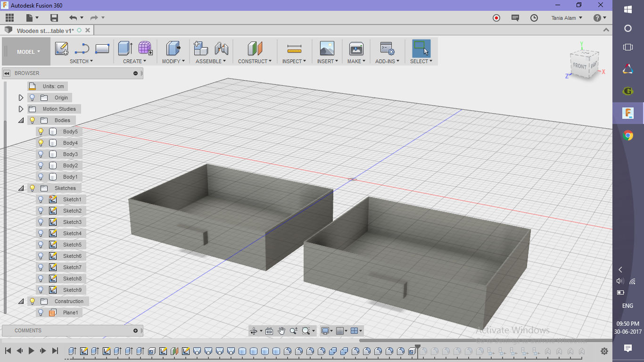Image resolution: width=644 pixels, height=362 pixels.
Task: Open the Grid and Snaps dropdown
Action: click(x=342, y=331)
